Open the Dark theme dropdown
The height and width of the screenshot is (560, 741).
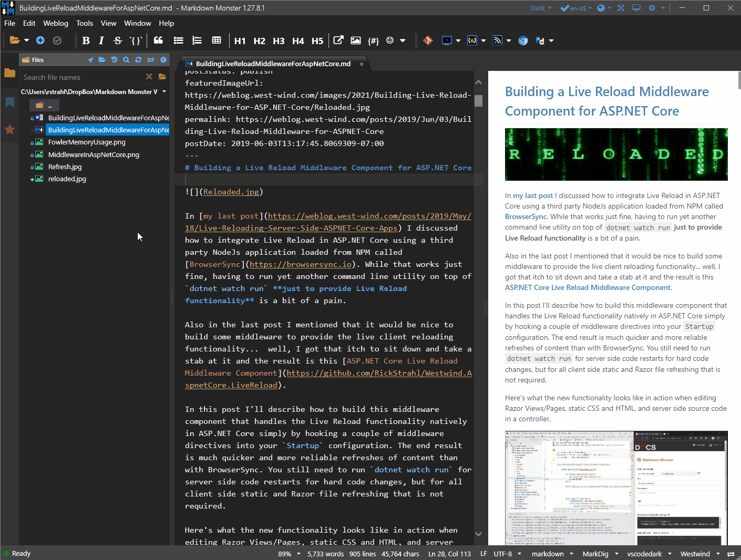541,8
